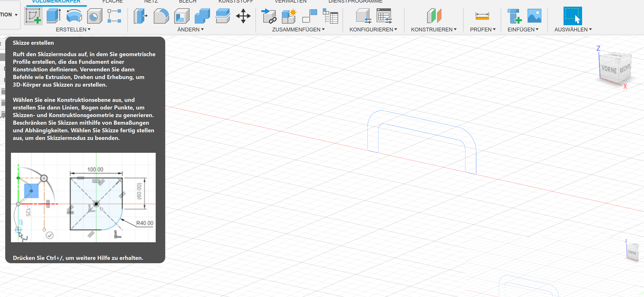Choose the Schale (shell) tool
Image resolution: width=644 pixels, height=297 pixels.
click(181, 16)
